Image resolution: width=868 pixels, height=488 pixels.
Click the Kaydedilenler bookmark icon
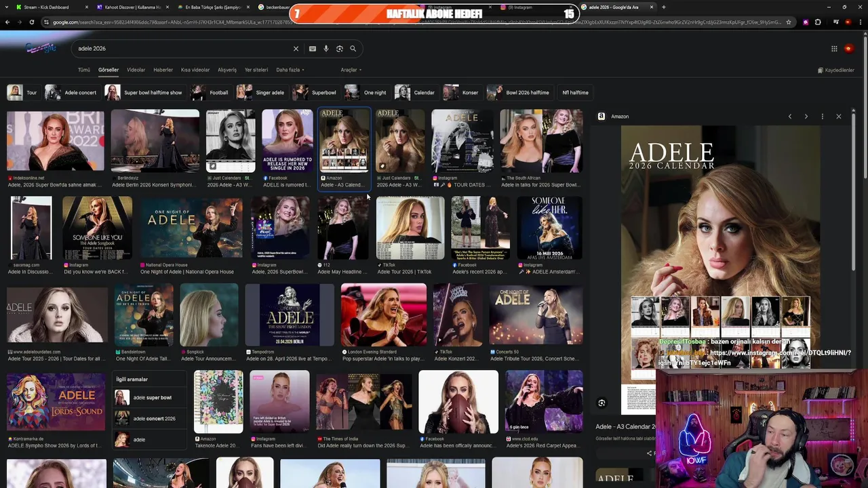(821, 70)
